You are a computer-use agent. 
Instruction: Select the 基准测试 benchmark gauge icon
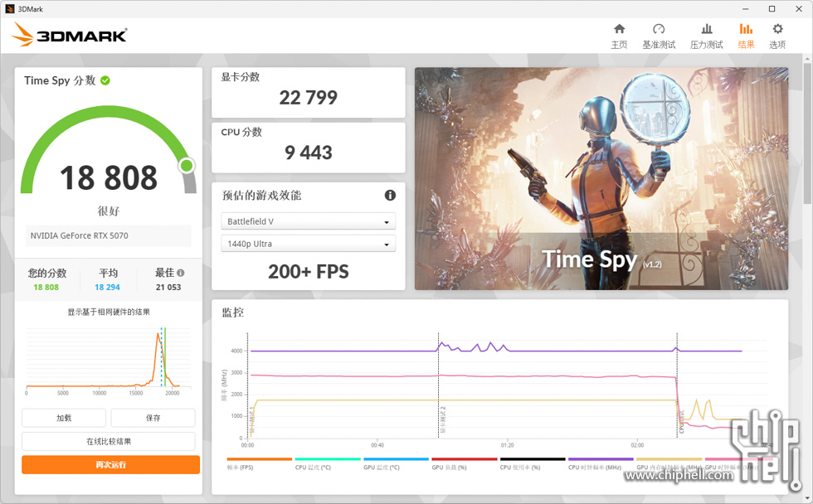[659, 31]
